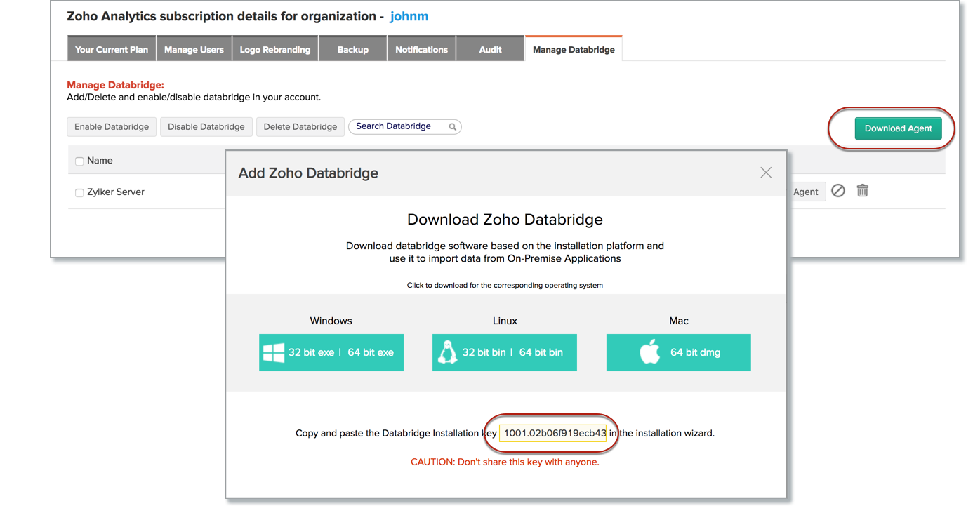Click the green Download Agent button

pos(898,128)
